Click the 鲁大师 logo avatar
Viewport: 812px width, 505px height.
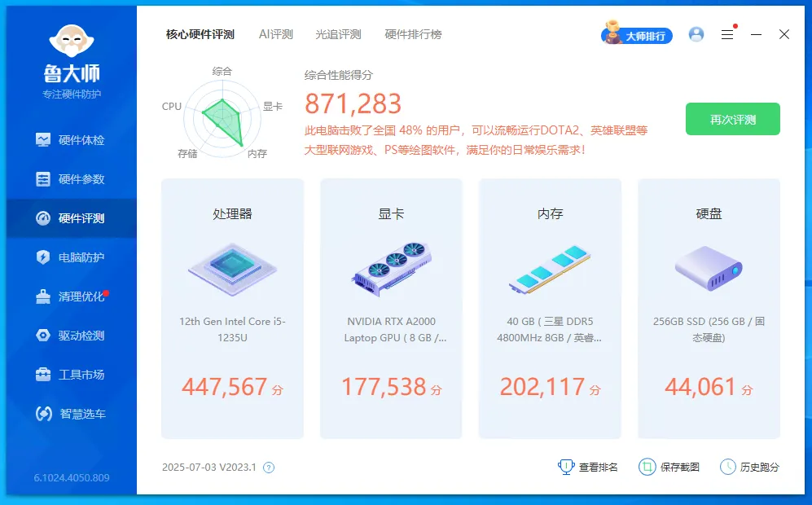72,41
